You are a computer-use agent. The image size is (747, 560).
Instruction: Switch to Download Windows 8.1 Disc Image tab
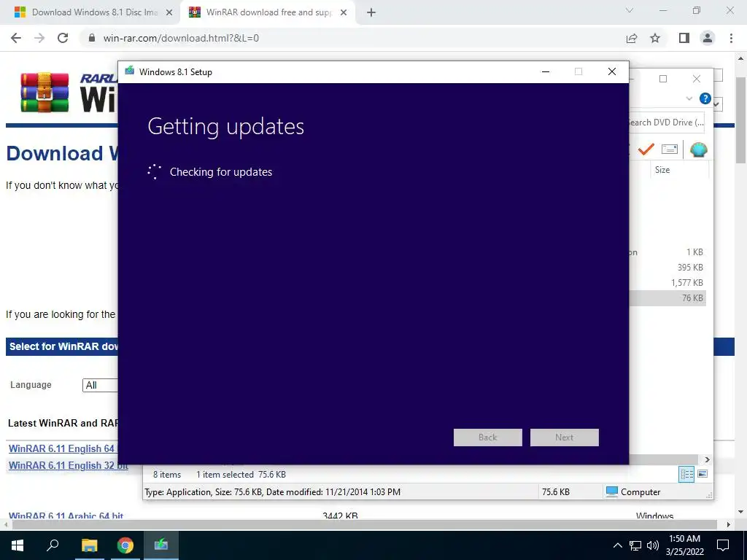click(90, 12)
